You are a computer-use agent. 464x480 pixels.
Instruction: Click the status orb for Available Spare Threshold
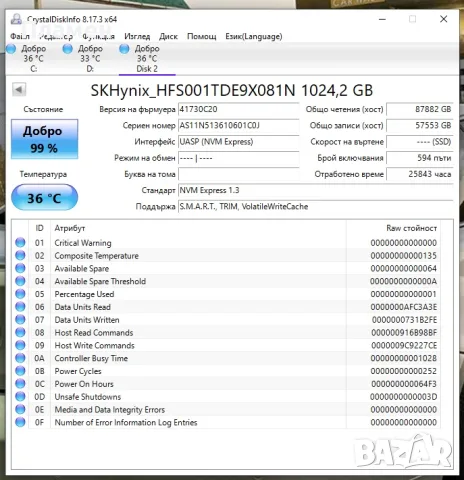click(x=20, y=281)
